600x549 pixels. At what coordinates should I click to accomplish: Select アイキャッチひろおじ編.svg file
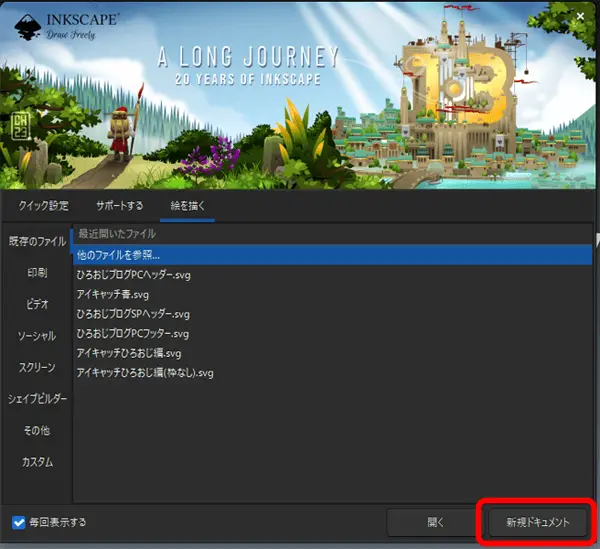click(333, 353)
